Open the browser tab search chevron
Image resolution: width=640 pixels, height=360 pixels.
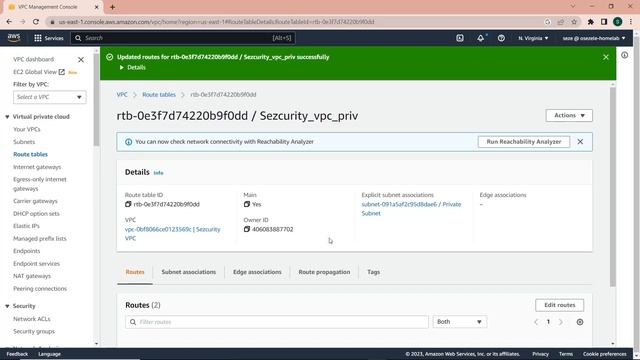tap(573, 7)
